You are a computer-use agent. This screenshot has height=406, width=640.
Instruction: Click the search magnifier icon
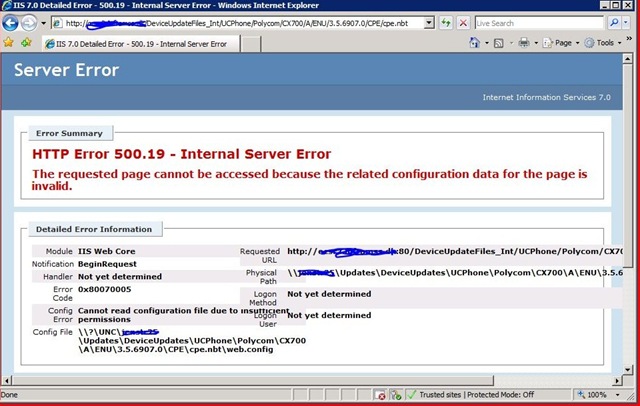(x=615, y=22)
